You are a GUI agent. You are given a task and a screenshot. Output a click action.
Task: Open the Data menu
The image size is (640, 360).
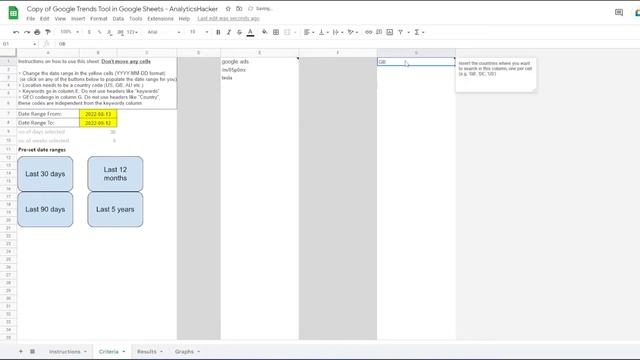click(x=118, y=19)
